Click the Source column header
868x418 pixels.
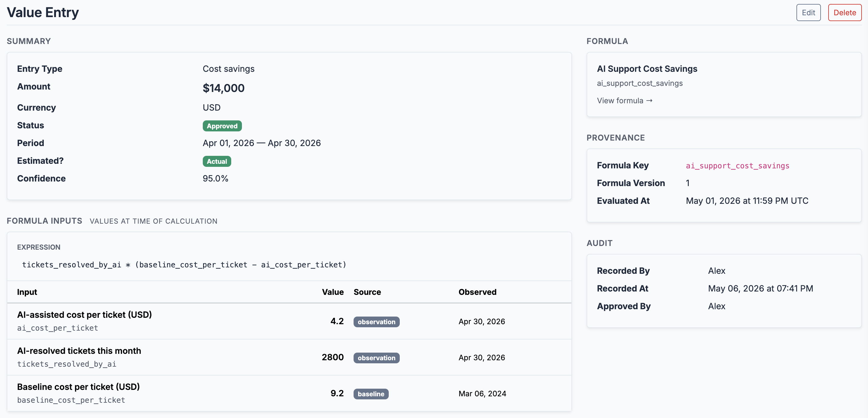click(367, 292)
